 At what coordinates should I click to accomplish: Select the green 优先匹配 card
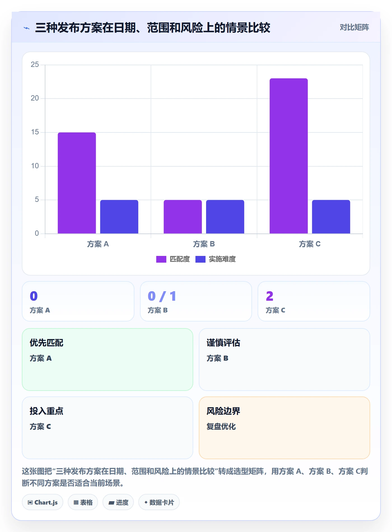click(x=108, y=360)
